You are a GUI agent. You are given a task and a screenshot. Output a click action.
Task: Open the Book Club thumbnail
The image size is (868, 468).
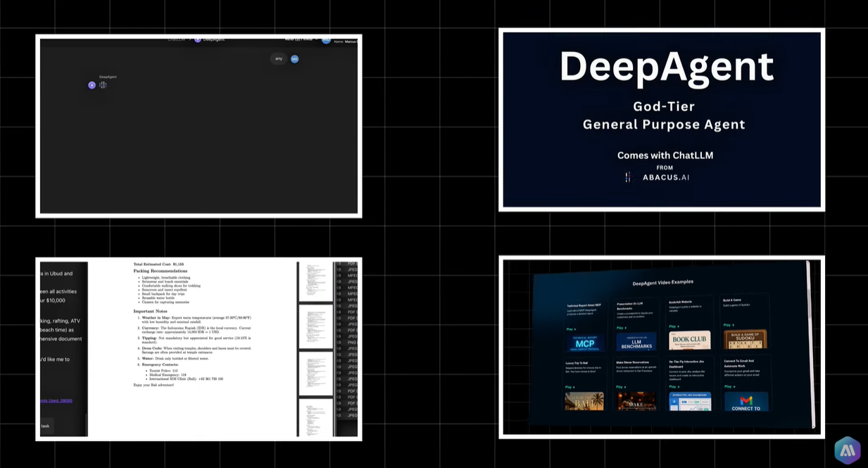coord(690,340)
